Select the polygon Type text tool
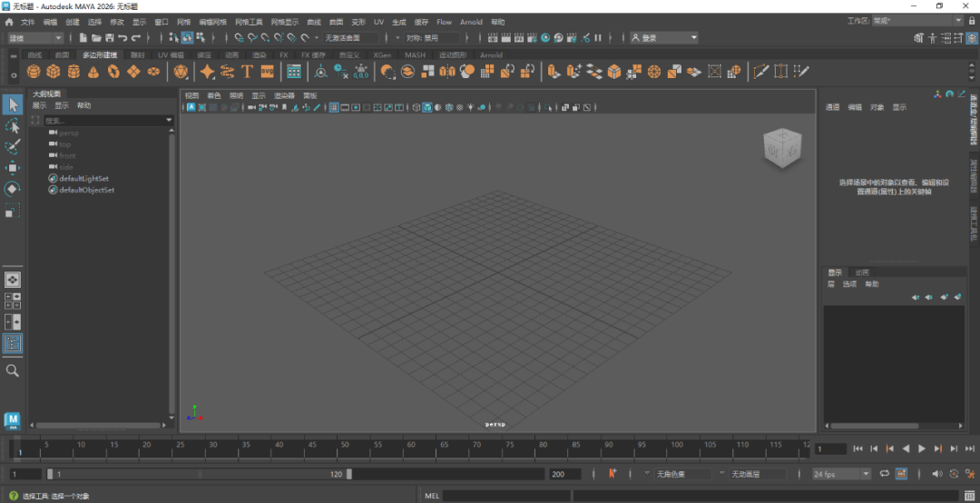 pos(247,72)
